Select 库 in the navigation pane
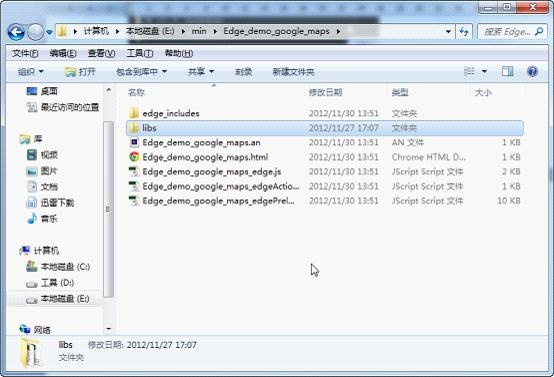Viewport: 554px width, 377px height. (38, 139)
